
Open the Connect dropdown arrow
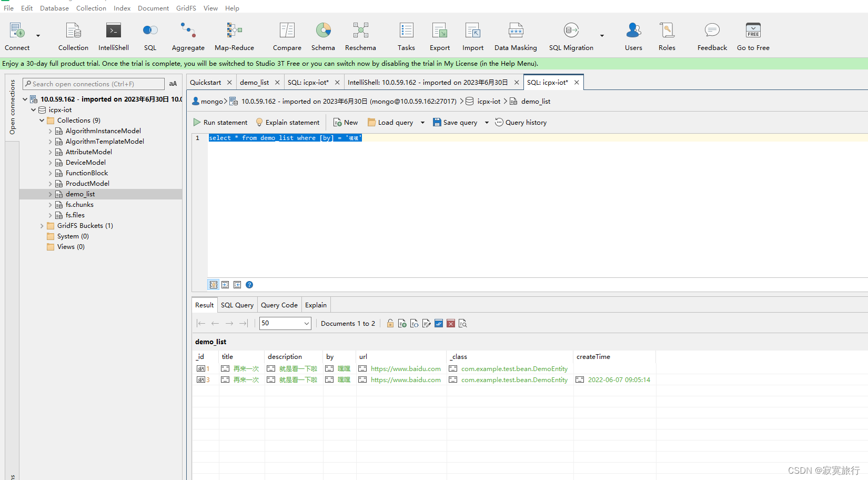pyautogui.click(x=38, y=36)
